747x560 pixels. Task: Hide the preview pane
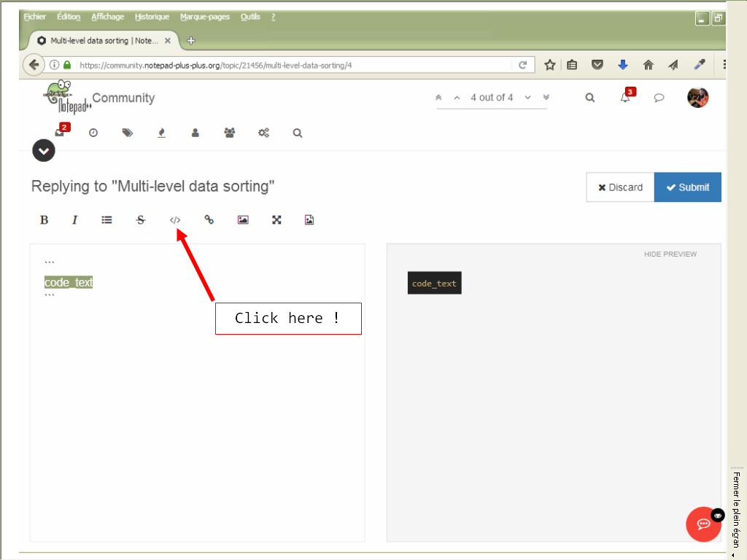pos(670,254)
